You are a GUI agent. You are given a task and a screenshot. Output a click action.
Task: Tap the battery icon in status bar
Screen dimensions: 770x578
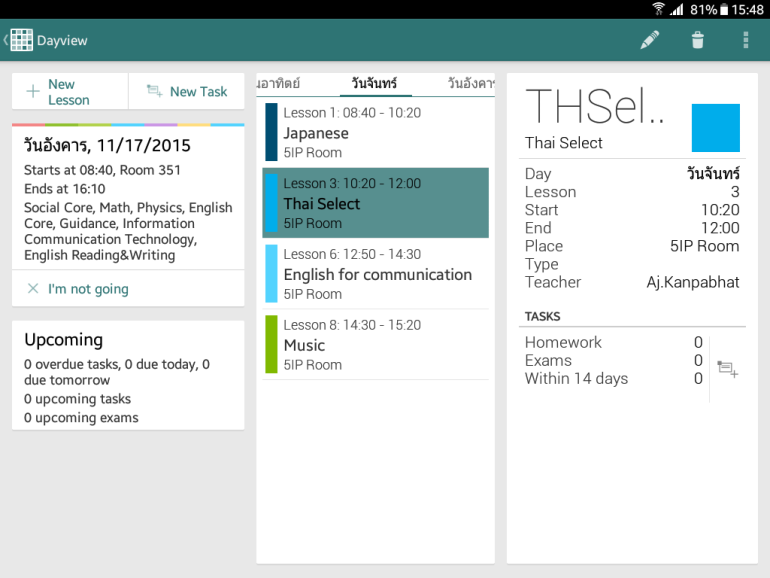point(723,9)
